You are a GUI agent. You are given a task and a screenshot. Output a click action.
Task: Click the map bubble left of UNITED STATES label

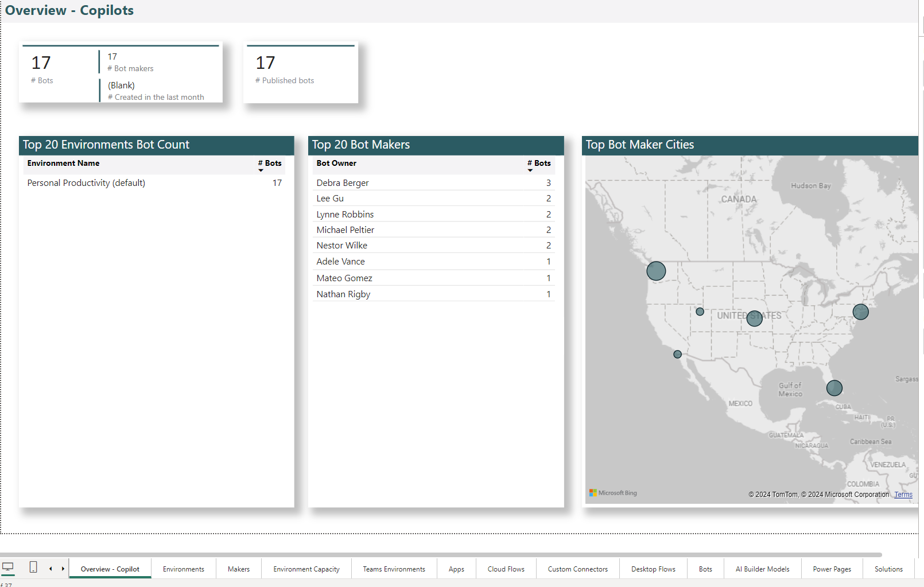coord(700,312)
